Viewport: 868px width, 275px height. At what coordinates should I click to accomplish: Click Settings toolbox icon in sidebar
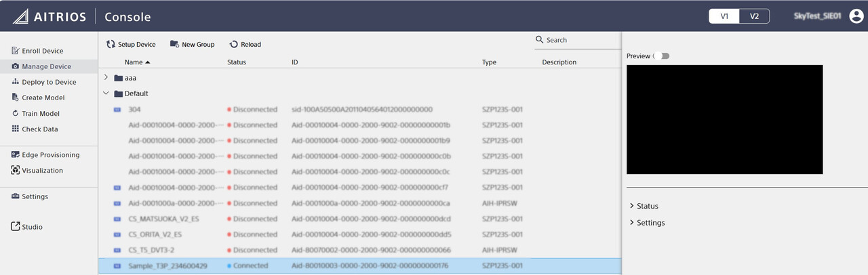point(16,196)
